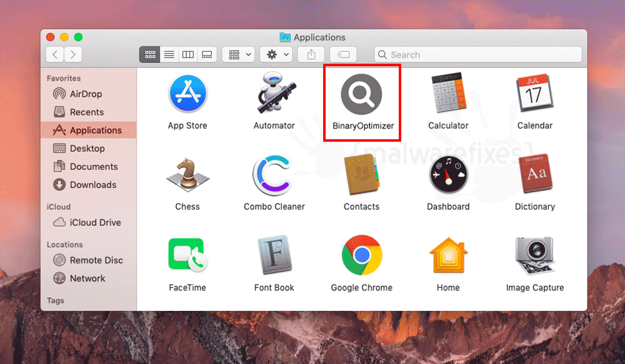Image resolution: width=625 pixels, height=364 pixels.
Task: Select the Calendar app icon
Action: point(535,93)
